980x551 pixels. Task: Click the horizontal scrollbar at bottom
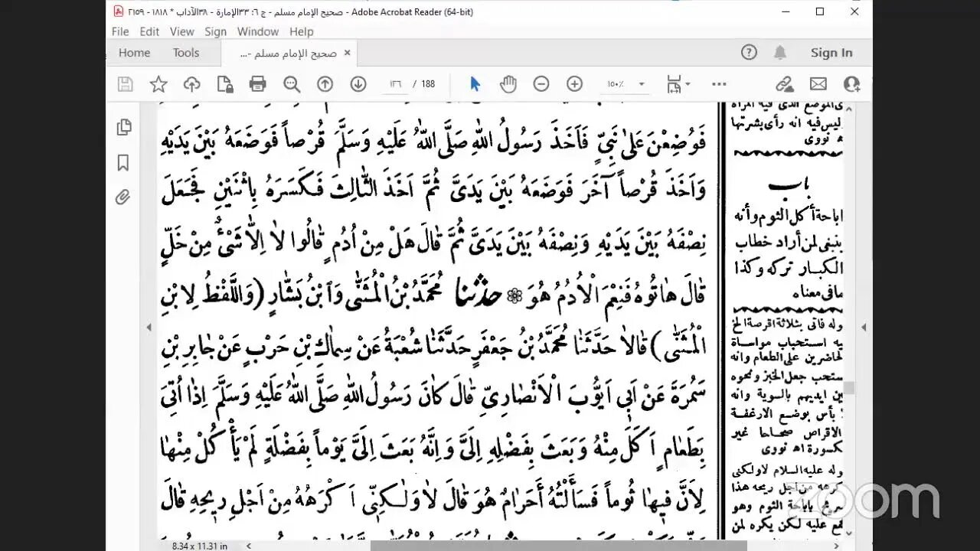(x=559, y=546)
